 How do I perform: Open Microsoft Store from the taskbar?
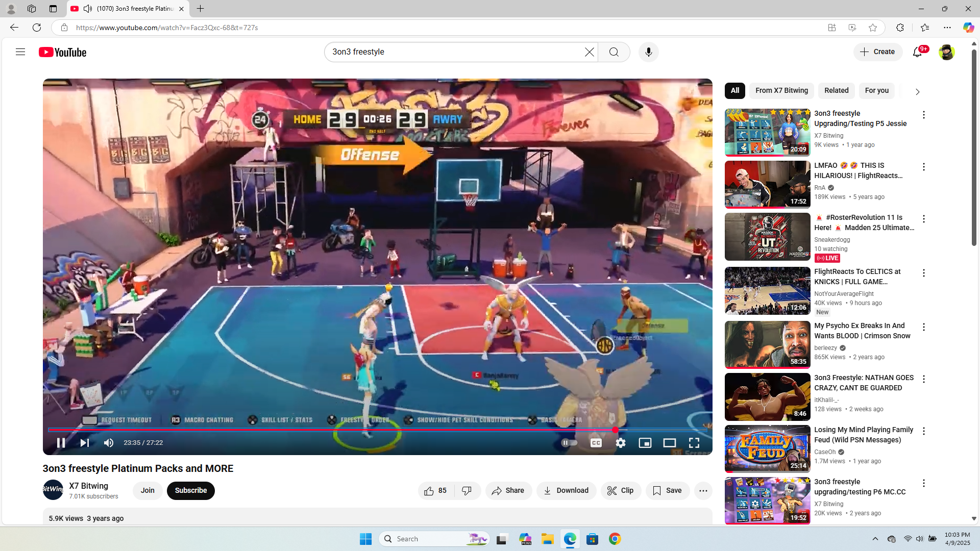pos(593,539)
